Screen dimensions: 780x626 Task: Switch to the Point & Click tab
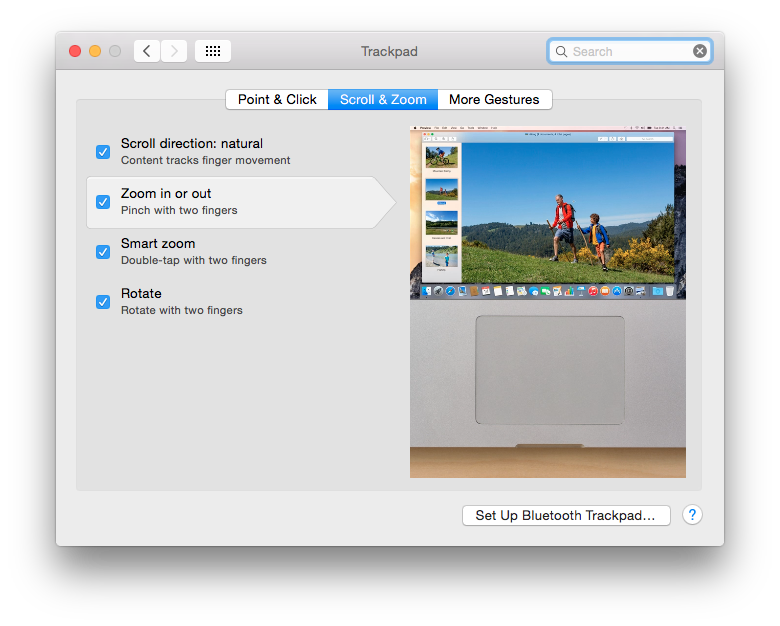[x=277, y=100]
